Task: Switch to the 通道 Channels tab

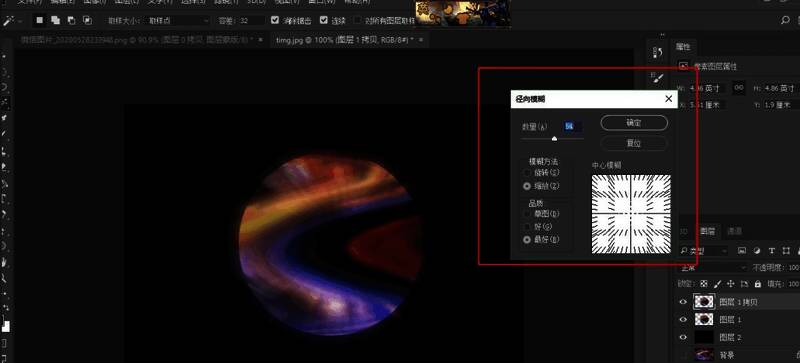Action: (734, 231)
